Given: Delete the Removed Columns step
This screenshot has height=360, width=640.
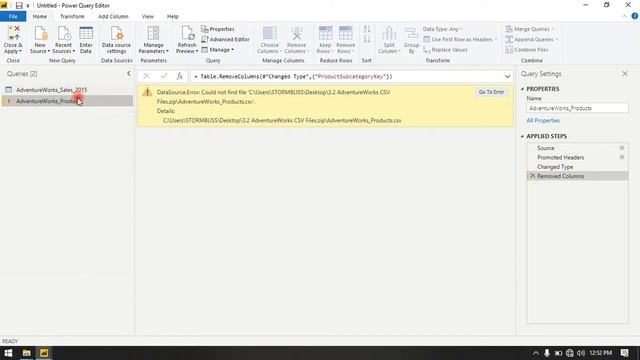Looking at the screenshot, I should click(532, 176).
